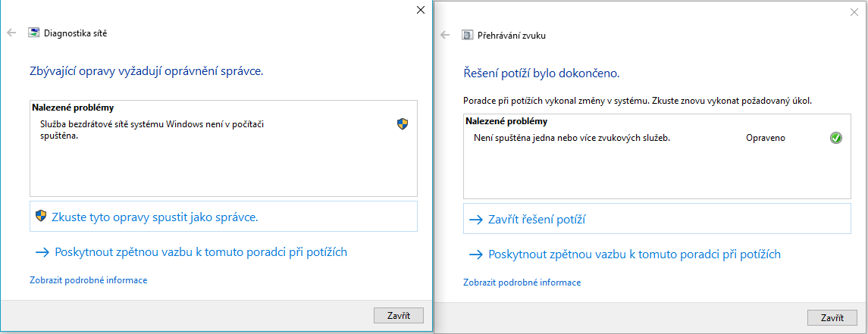Click the Diagnostika sítě title icon
This screenshot has height=334, width=868.
point(34,33)
